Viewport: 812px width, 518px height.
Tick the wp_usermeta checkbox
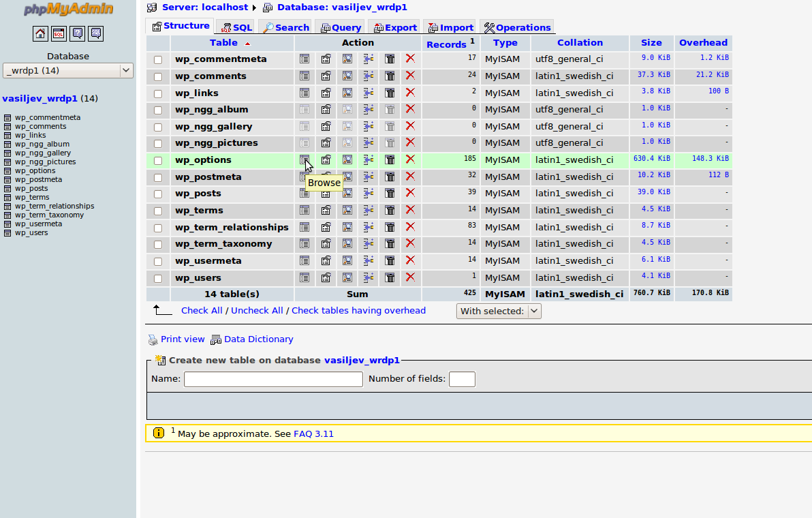158,262
